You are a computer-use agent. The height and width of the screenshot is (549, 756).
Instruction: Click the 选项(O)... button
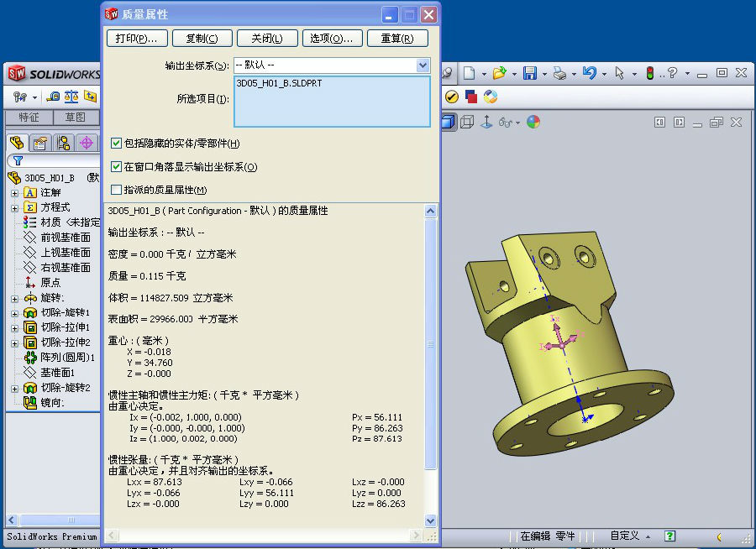331,39
